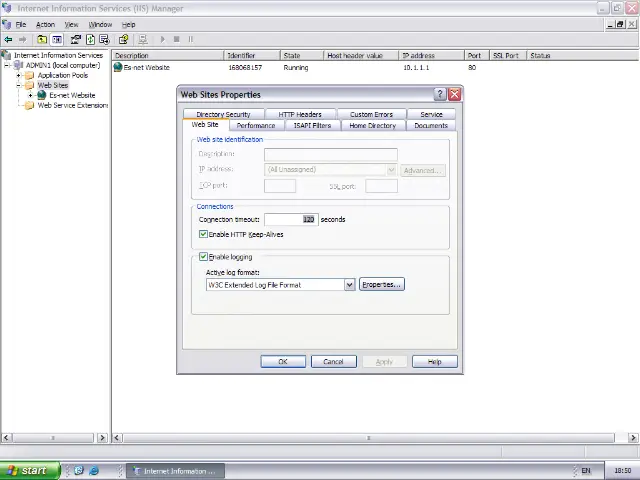Expand the Es-net Website tree node
Screen dimensions: 640x480
(31, 96)
